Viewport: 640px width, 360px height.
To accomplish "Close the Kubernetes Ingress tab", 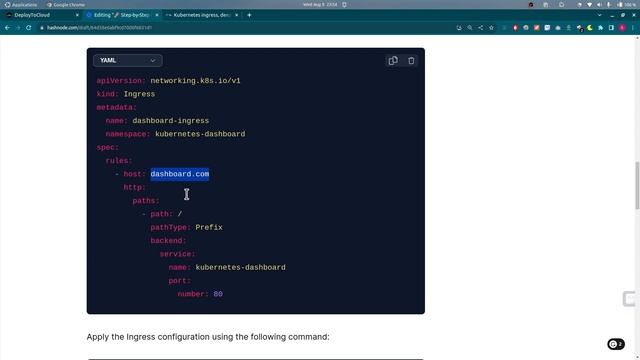I will (x=236, y=15).
